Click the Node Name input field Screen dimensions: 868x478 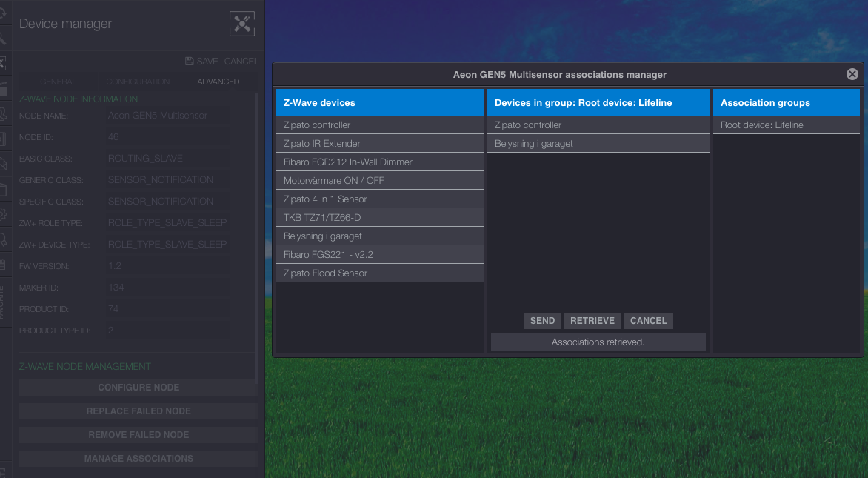tap(167, 116)
